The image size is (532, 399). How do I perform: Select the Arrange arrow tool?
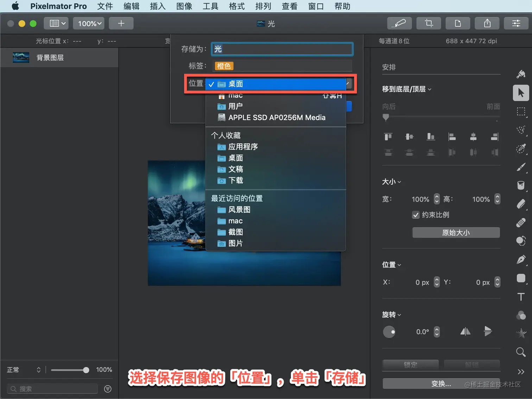pos(521,93)
